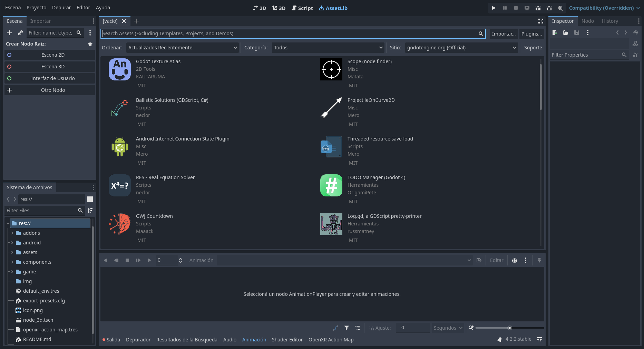
Task: Switch to the History tab
Action: (x=610, y=21)
